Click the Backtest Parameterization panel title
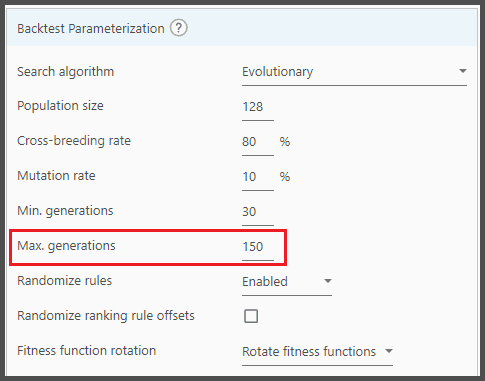Image resolution: width=485 pixels, height=381 pixels. (x=91, y=29)
